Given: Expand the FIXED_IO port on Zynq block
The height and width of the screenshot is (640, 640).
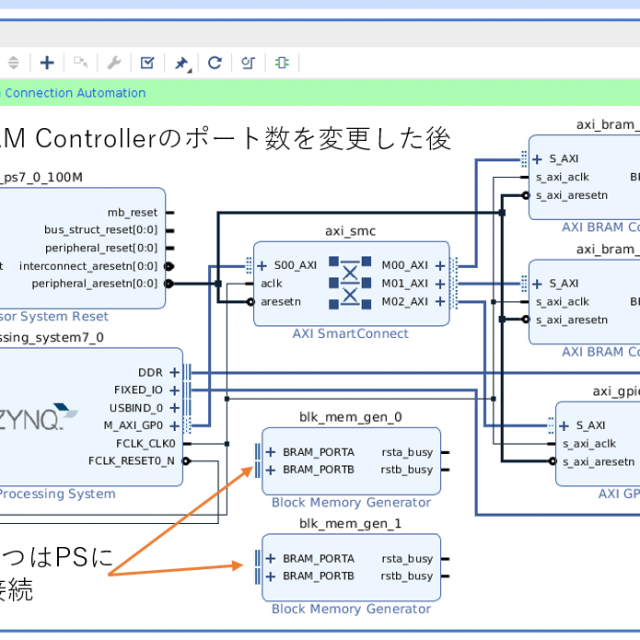Looking at the screenshot, I should pos(174,390).
